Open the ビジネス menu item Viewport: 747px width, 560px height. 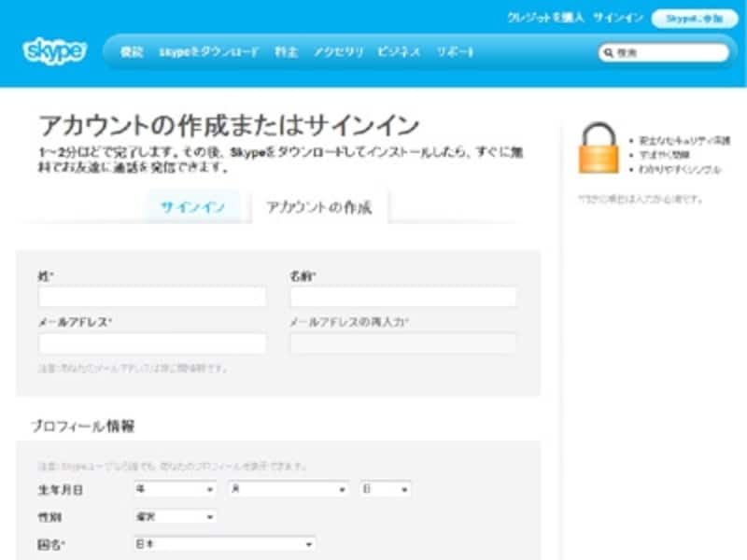(x=399, y=52)
